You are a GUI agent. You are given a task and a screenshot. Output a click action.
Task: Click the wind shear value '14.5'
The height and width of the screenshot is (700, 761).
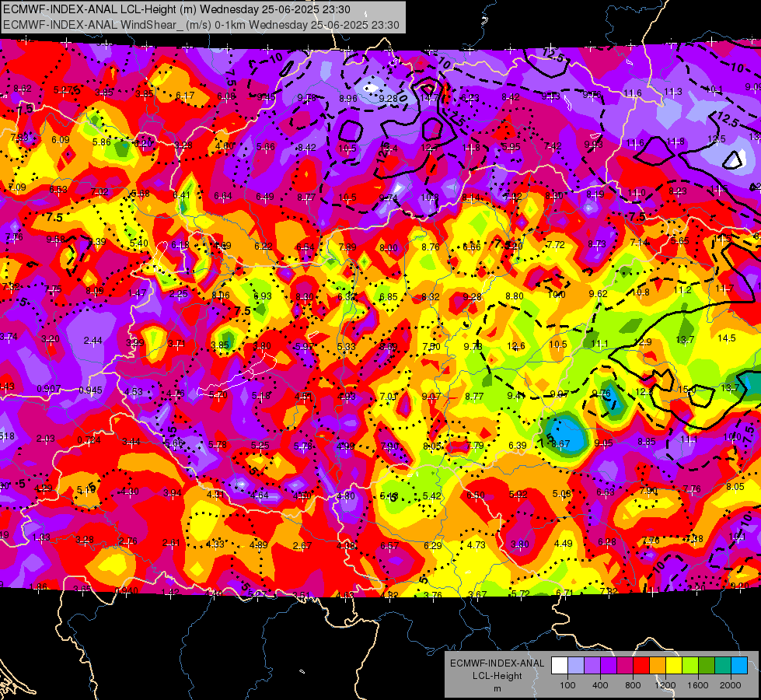pos(727,338)
